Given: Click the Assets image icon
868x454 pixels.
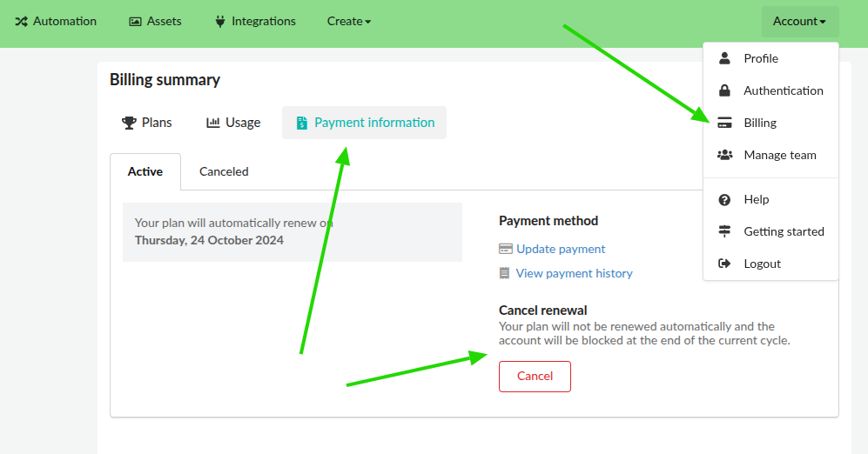Looking at the screenshot, I should pyautogui.click(x=135, y=22).
